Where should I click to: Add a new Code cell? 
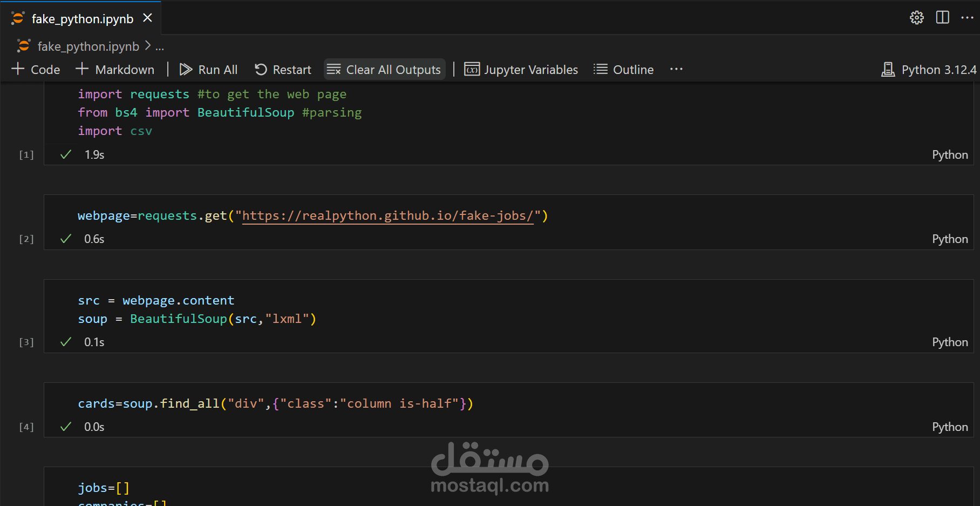coord(36,70)
